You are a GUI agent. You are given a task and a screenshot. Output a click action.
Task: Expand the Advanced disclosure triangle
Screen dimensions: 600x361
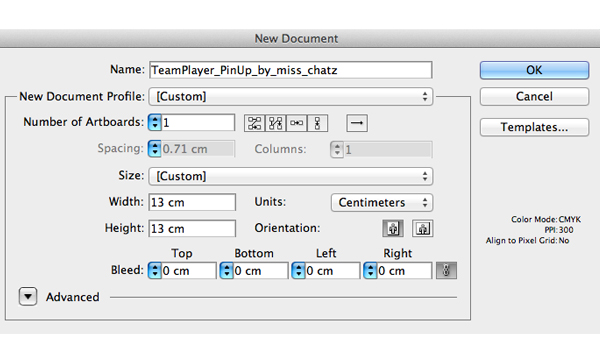pos(28,297)
